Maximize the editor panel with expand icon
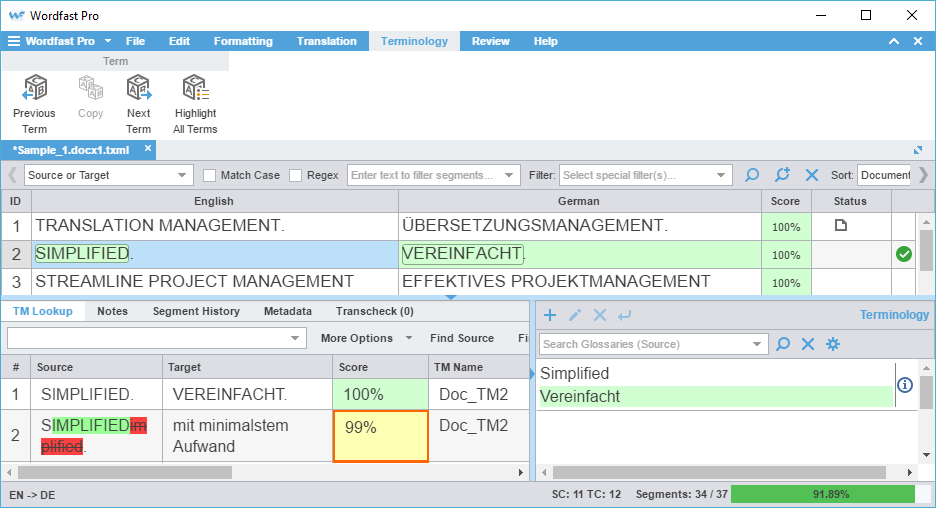 (x=918, y=150)
